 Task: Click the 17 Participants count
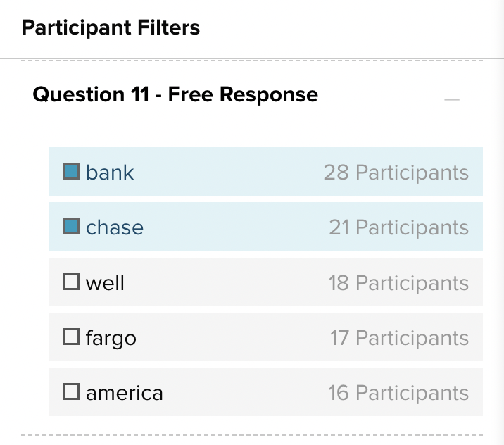[399, 338]
